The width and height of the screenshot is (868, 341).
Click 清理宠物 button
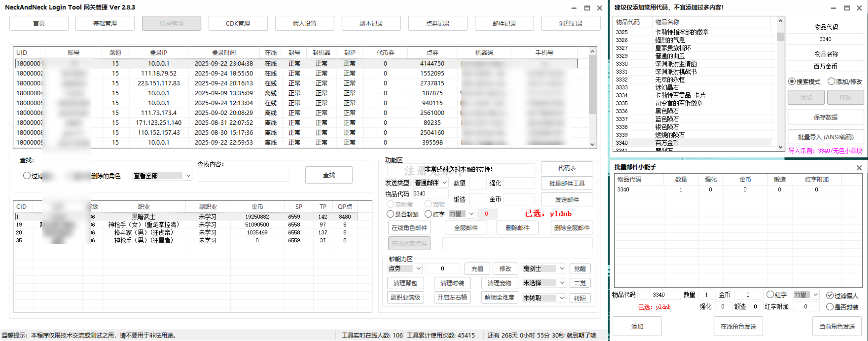pos(499,283)
